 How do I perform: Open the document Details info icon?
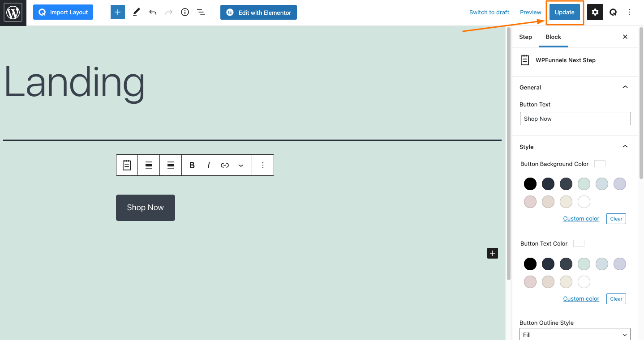click(185, 13)
